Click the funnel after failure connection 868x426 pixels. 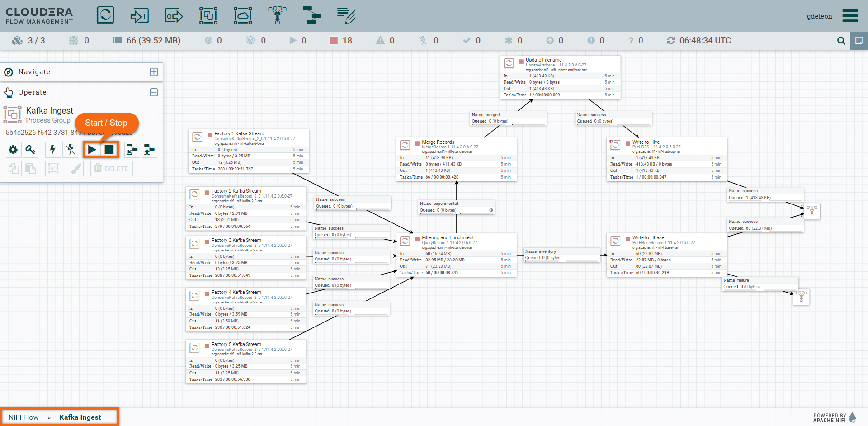pyautogui.click(x=801, y=297)
